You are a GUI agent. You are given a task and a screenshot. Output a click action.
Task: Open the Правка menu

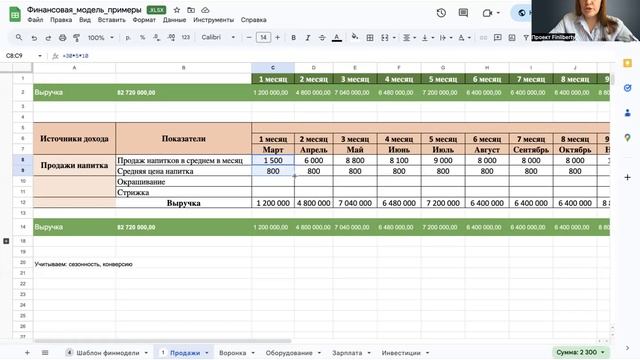point(61,20)
